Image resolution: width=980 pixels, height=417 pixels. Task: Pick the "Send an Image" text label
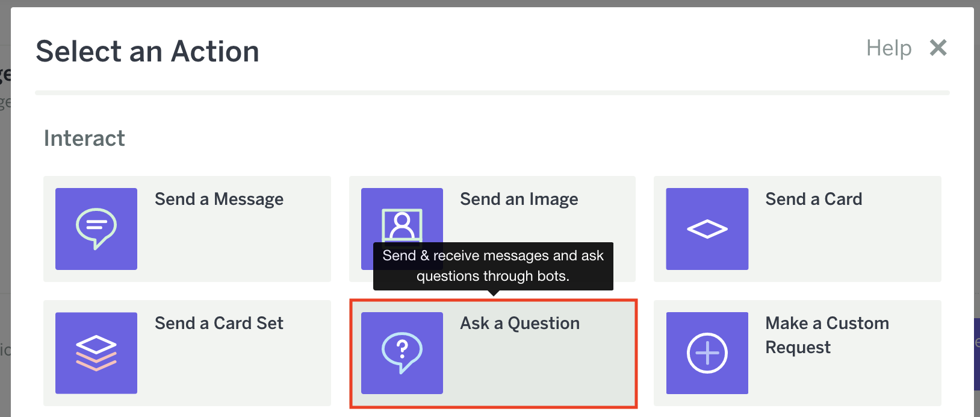[519, 199]
